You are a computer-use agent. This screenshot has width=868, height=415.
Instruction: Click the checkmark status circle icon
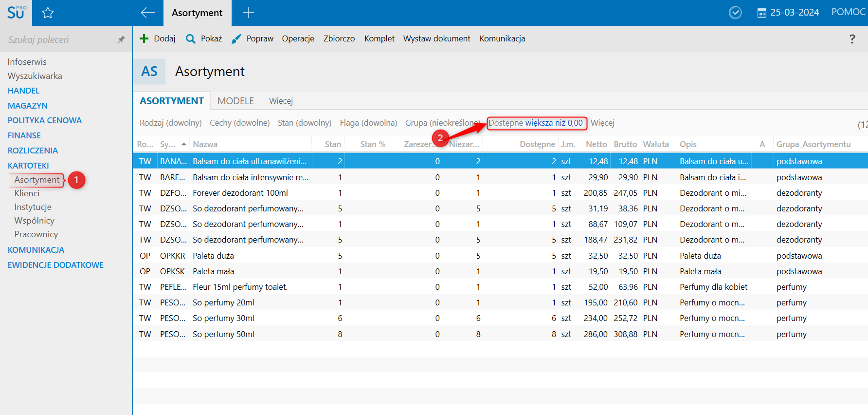click(x=735, y=13)
